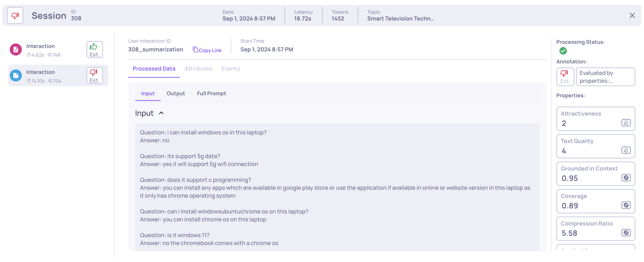Click thumbs-down Est. badge on second interaction
The width and height of the screenshot is (644, 262).
pos(95,76)
